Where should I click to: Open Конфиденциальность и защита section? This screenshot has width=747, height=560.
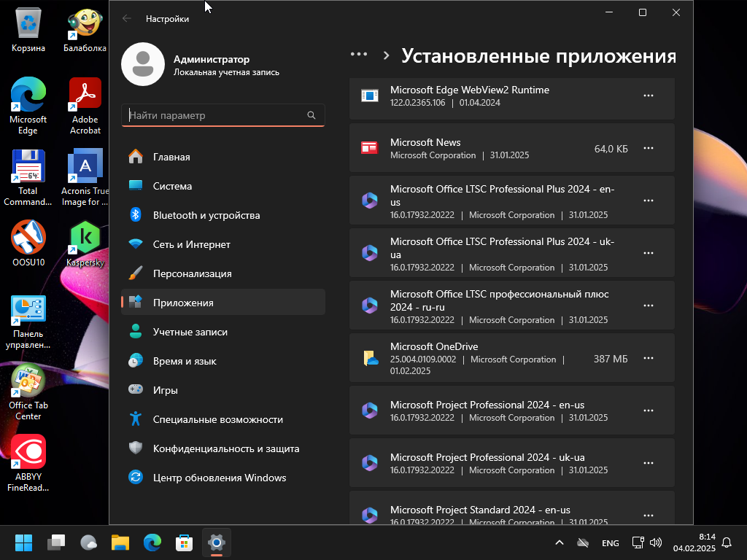[x=223, y=448]
